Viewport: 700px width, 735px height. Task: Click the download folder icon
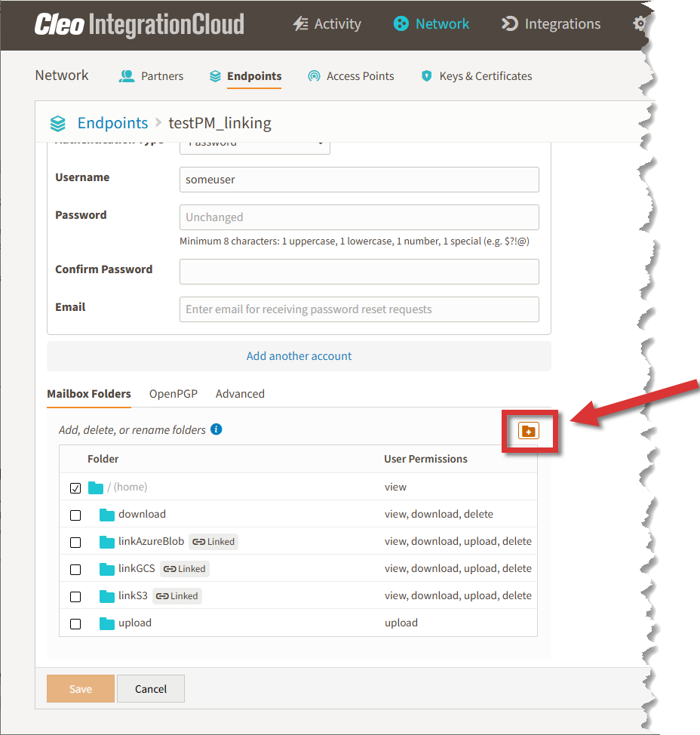107,515
